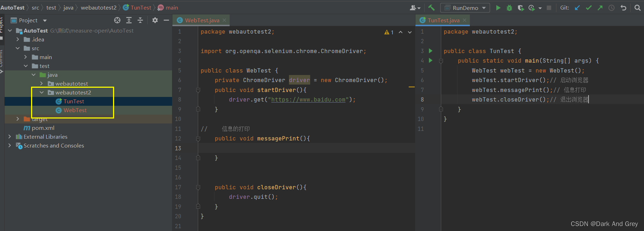Viewport: 644px width, 231px height.
Task: Fold the main method in TunTest.java
Action: pos(441,61)
